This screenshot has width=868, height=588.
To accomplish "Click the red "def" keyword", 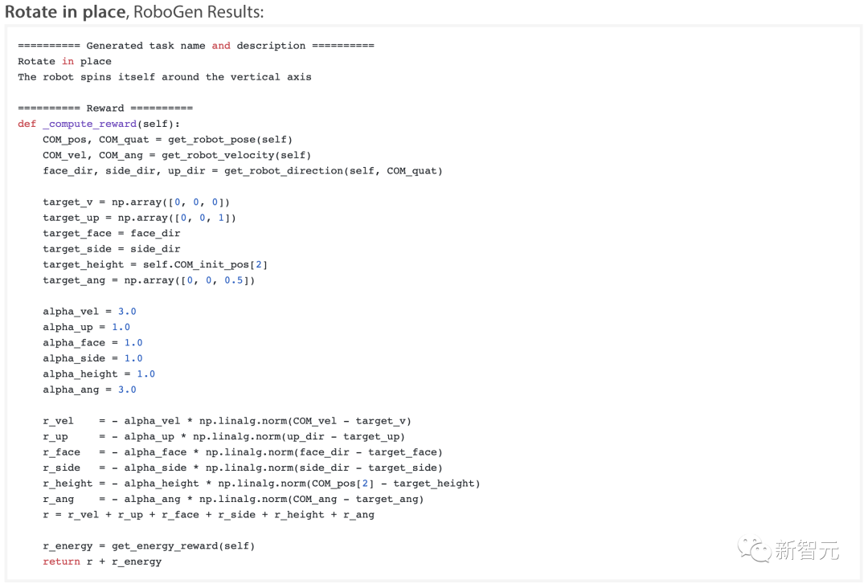I will tap(27, 124).
